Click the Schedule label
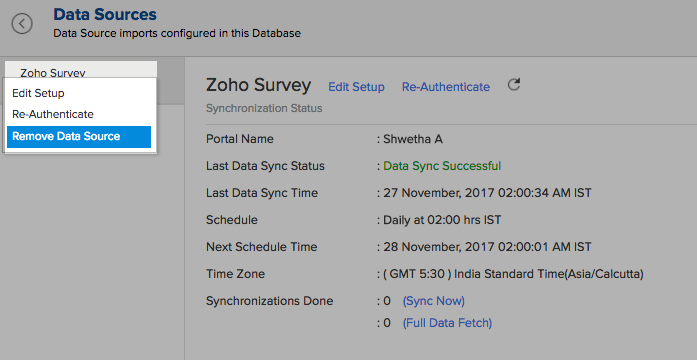Image resolution: width=697 pixels, height=360 pixels. click(232, 220)
